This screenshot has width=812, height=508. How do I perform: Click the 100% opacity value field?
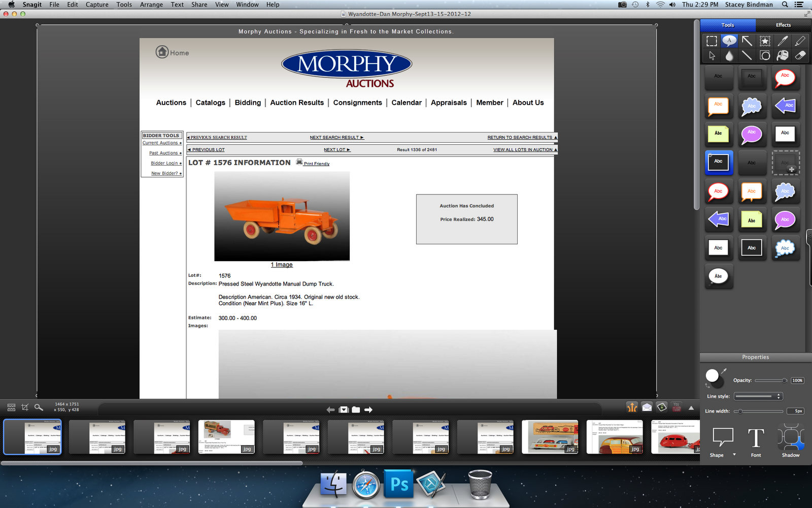pos(797,380)
